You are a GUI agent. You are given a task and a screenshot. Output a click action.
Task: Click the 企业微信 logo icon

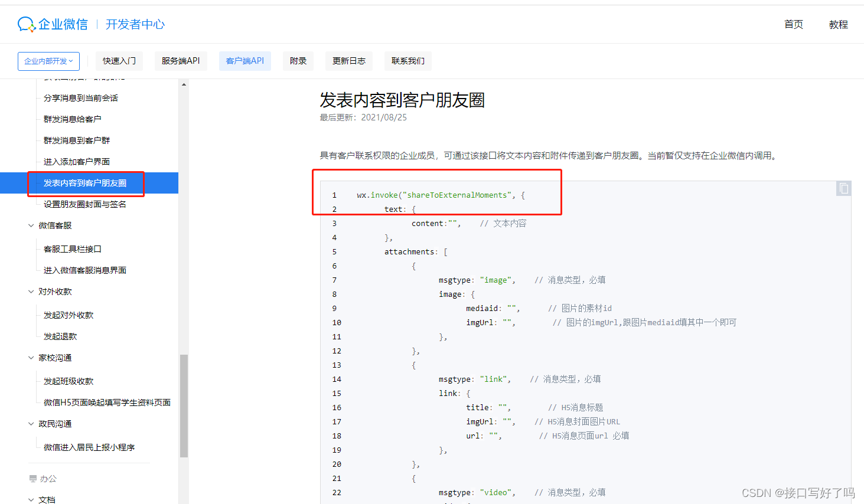27,24
